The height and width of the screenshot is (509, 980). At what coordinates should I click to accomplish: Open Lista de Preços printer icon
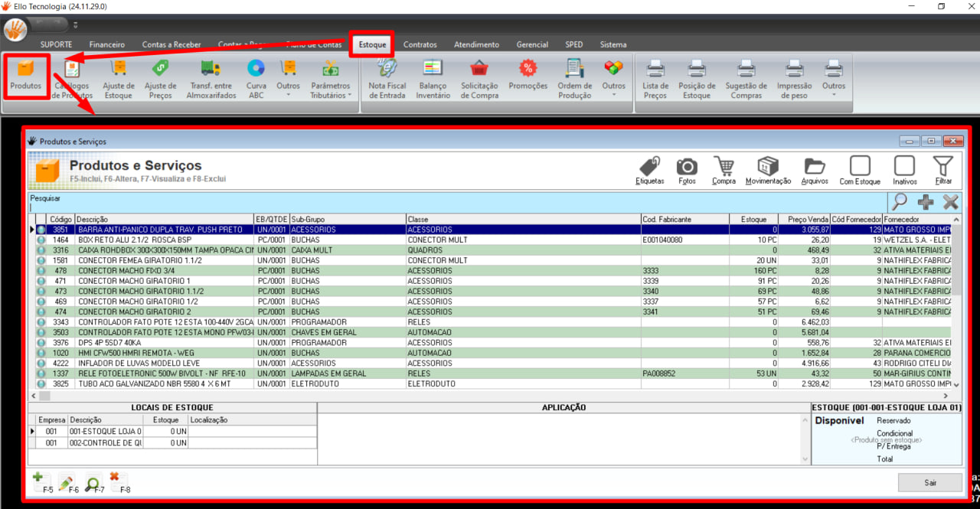pyautogui.click(x=655, y=80)
